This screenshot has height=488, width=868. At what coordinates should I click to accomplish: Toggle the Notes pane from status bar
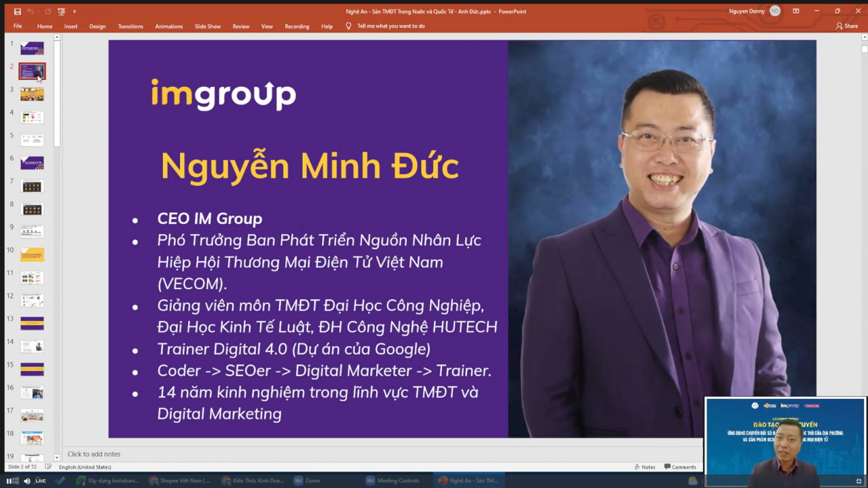click(x=645, y=467)
